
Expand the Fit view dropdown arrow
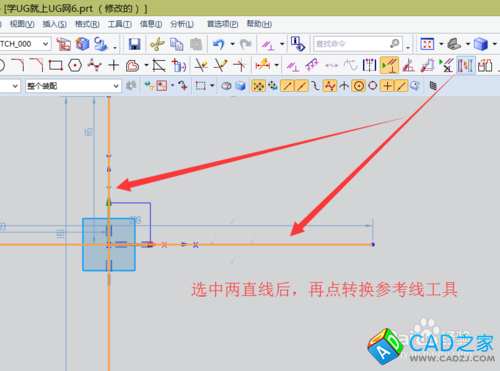(441, 44)
